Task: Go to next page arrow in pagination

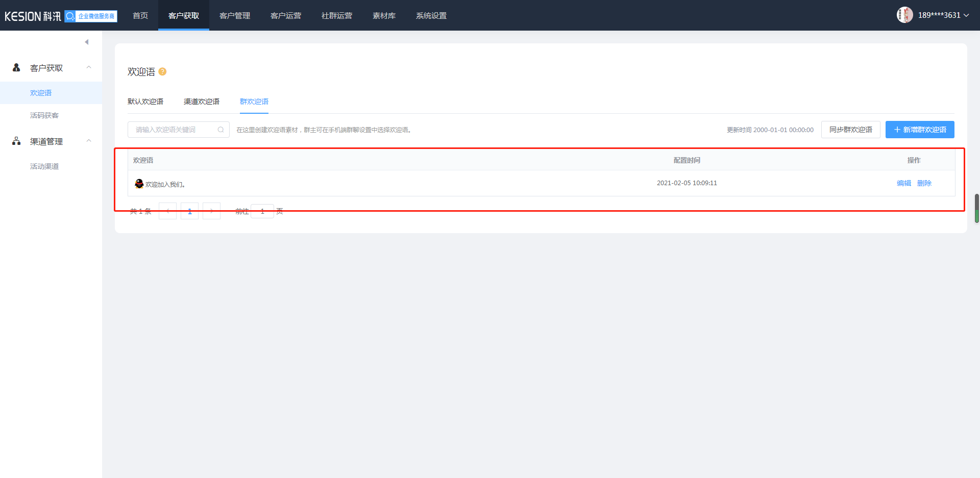Action: [211, 211]
